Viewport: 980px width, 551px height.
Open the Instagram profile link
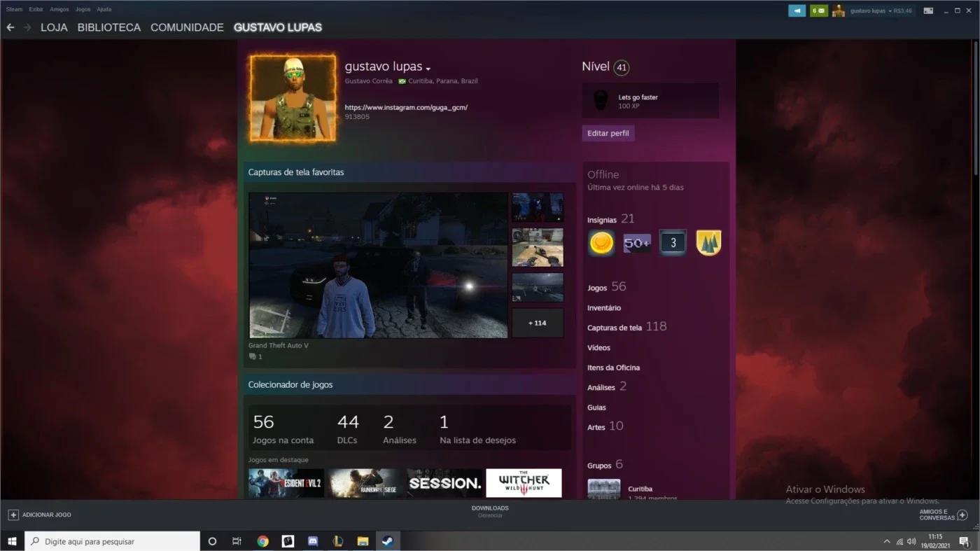[406, 107]
